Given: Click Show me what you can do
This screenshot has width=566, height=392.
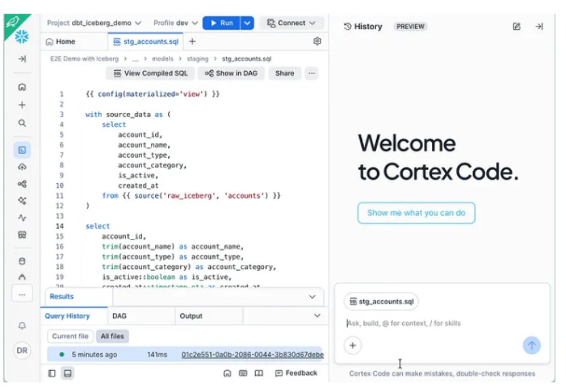Looking at the screenshot, I should [x=416, y=213].
